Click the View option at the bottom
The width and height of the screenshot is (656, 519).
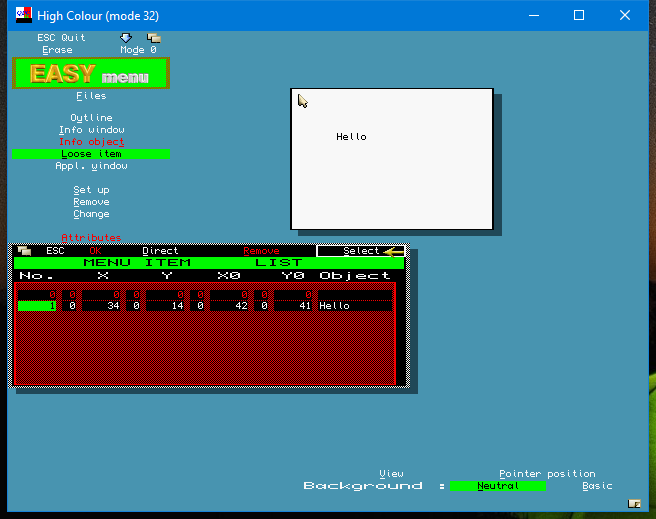[x=391, y=474]
